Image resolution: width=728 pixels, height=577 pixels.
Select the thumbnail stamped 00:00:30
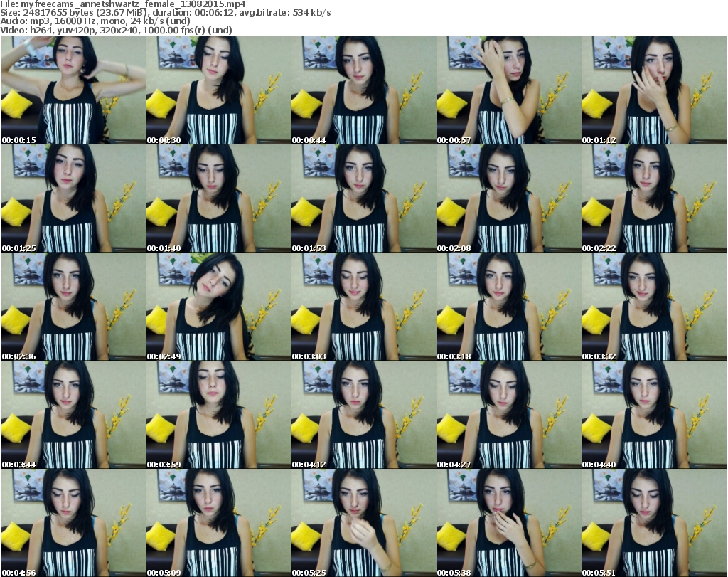(x=219, y=90)
